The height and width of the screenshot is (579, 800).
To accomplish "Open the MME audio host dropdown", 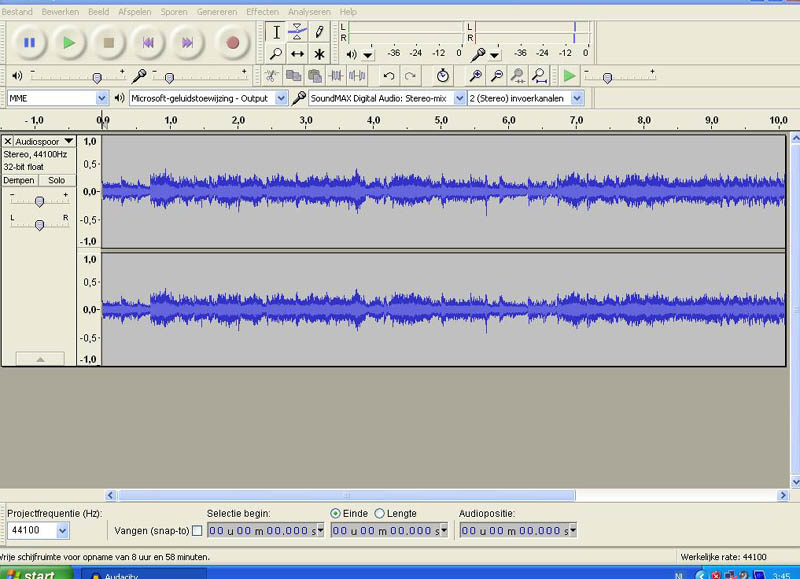I will [102, 98].
